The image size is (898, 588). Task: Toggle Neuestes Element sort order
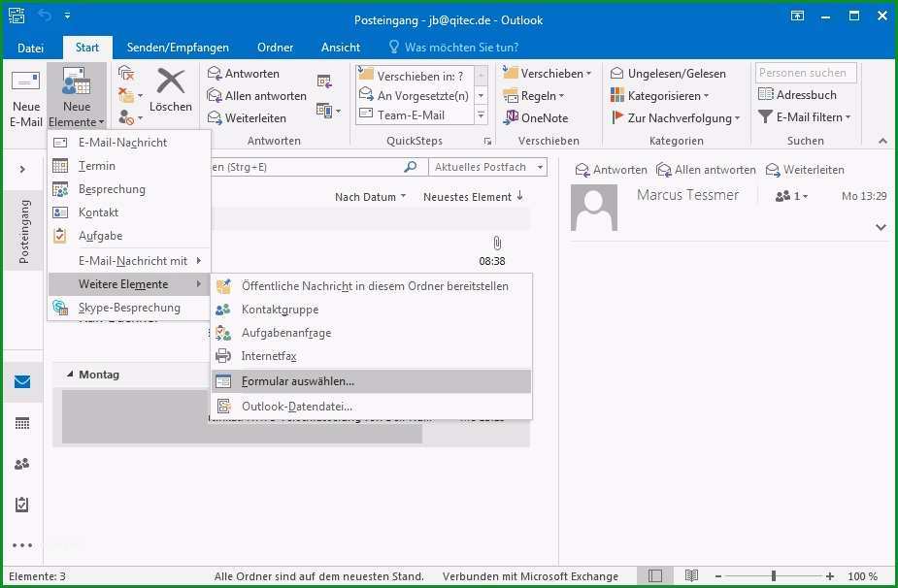point(473,197)
